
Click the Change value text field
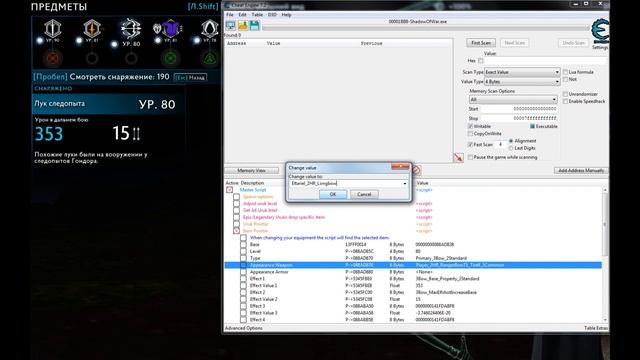[x=345, y=184]
